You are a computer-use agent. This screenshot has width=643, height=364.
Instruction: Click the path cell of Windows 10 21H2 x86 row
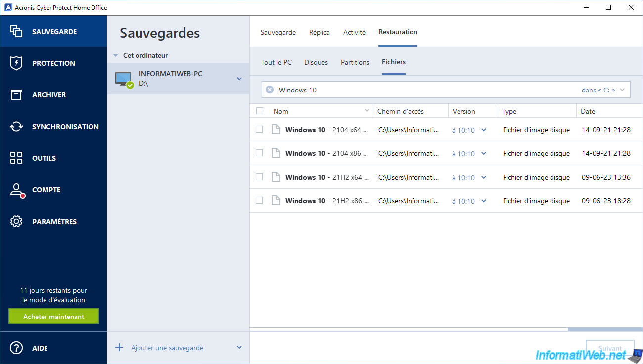coord(409,201)
